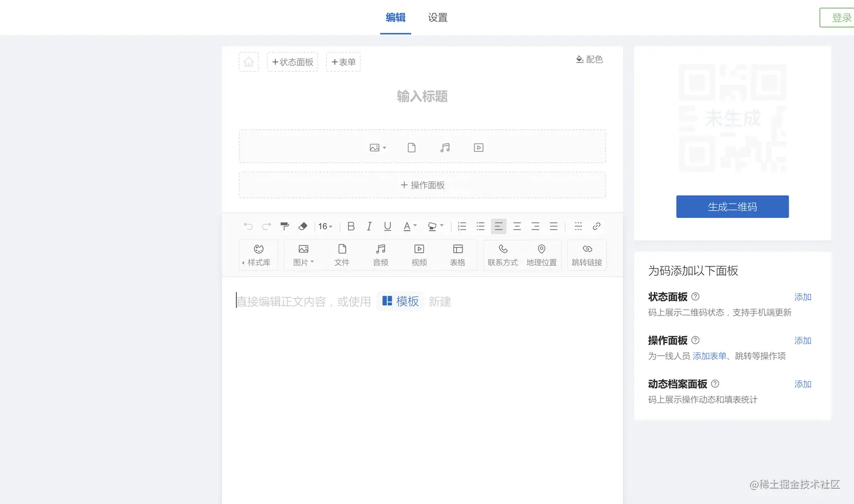Open the 样式库 style library
The width and height of the screenshot is (854, 504).
[259, 255]
